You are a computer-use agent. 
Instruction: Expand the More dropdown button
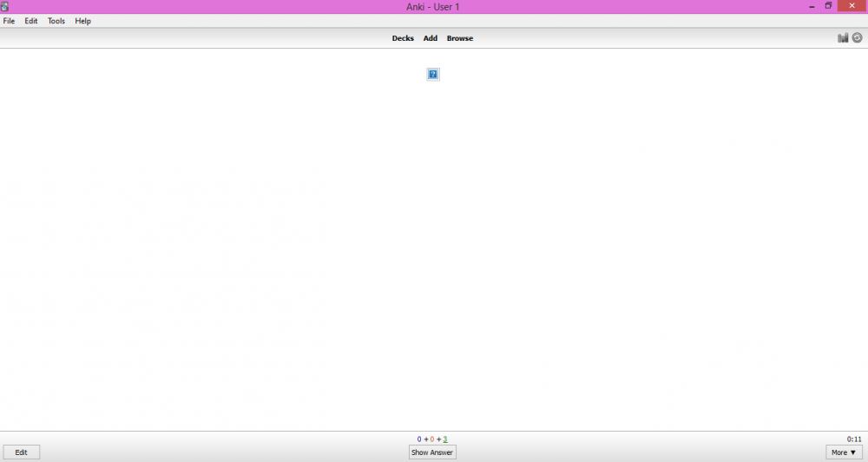click(x=844, y=452)
